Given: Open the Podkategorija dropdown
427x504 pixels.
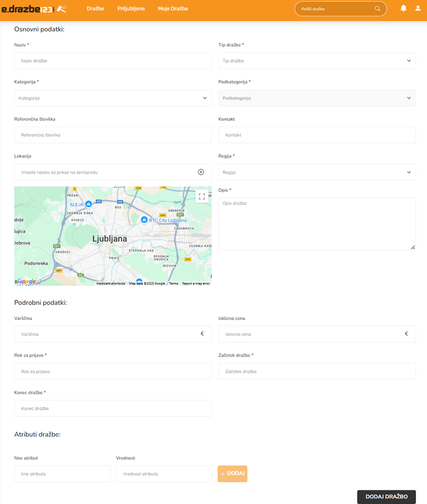Looking at the screenshot, I should click(x=316, y=98).
